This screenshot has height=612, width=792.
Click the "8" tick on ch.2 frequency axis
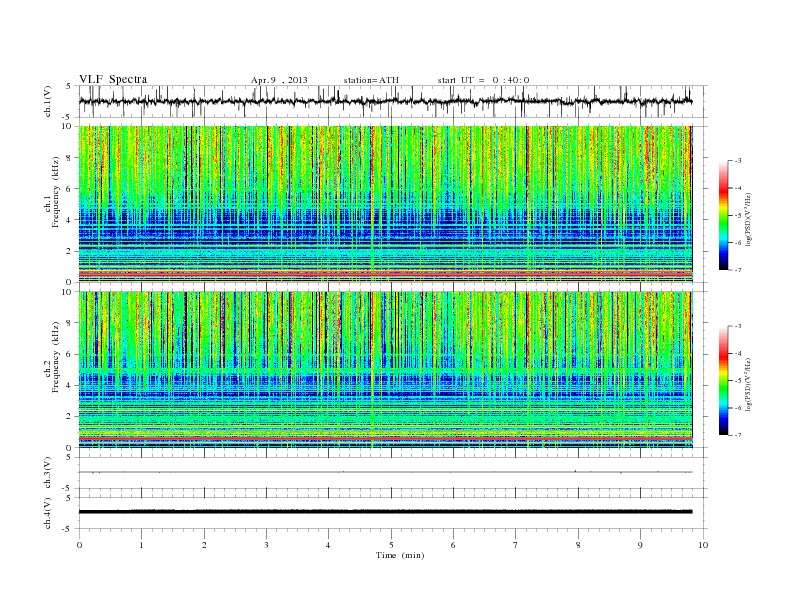pos(70,323)
